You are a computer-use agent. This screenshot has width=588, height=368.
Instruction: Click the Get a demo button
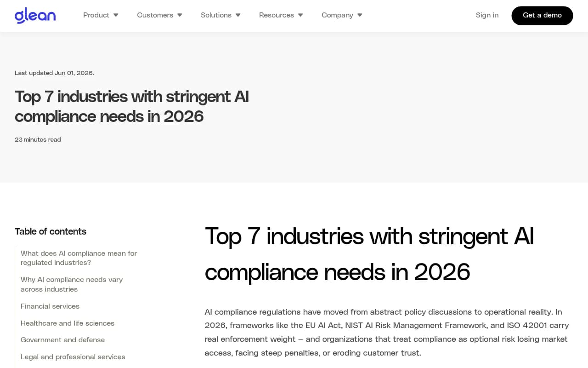click(x=542, y=16)
